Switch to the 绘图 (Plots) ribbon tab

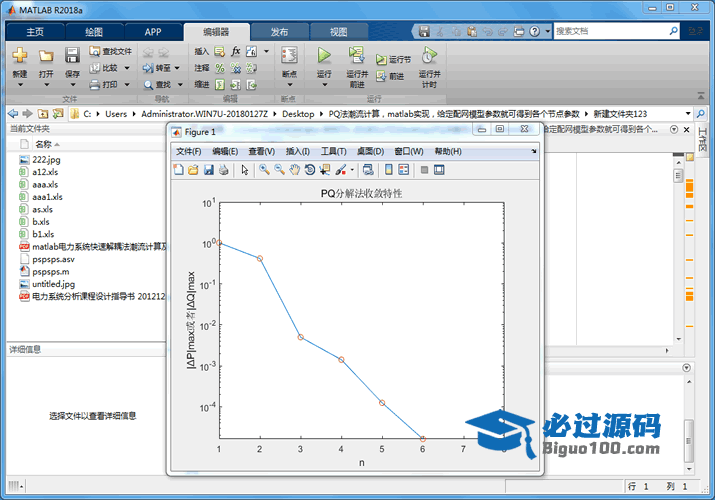pos(94,32)
